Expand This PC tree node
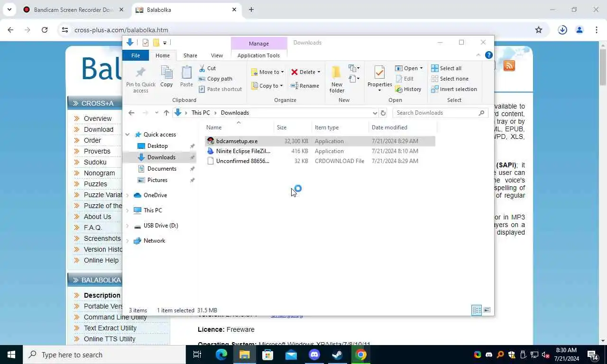 click(127, 210)
